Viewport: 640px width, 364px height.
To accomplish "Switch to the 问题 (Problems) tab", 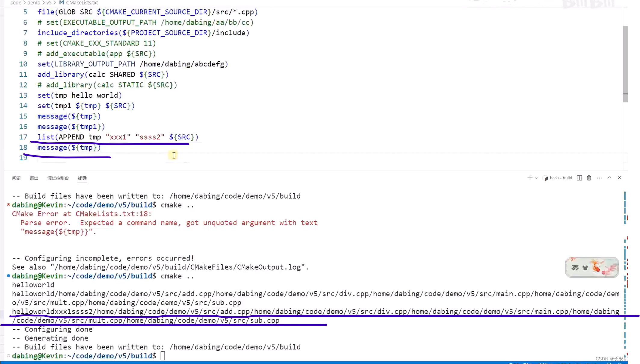I will (x=16, y=178).
